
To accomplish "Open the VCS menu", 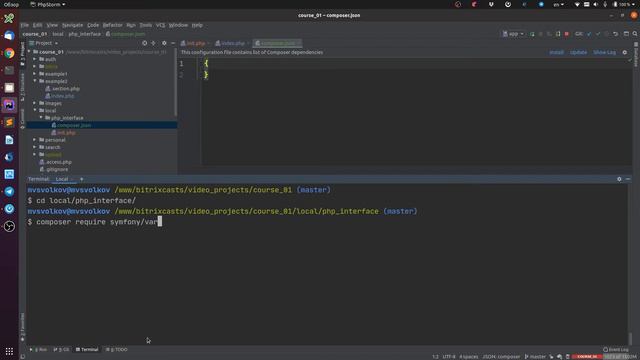I will [160, 25].
